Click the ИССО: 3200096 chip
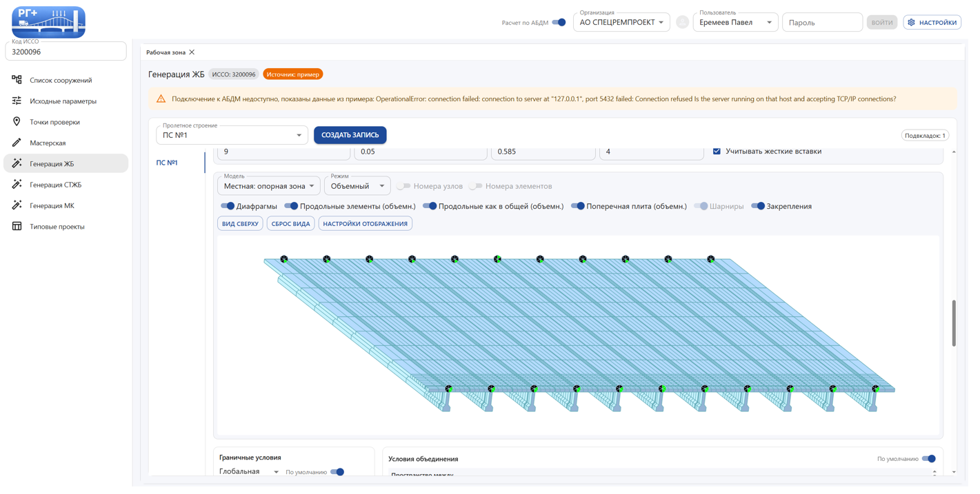 pos(234,74)
